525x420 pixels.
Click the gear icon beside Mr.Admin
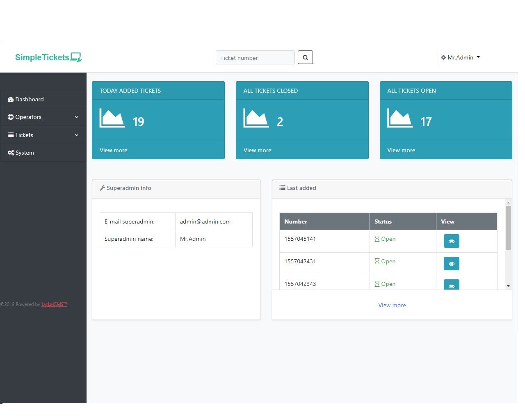(x=443, y=57)
